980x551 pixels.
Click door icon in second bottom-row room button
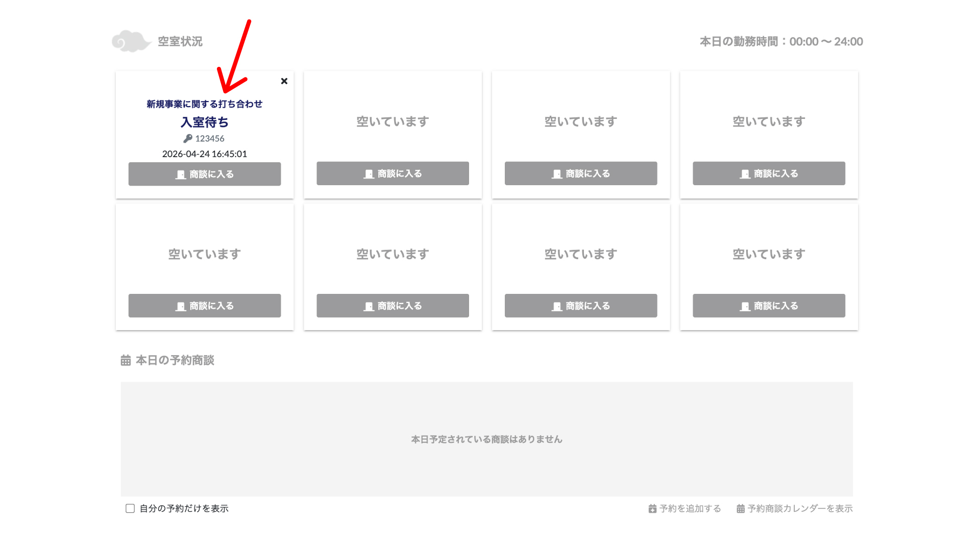pyautogui.click(x=369, y=306)
